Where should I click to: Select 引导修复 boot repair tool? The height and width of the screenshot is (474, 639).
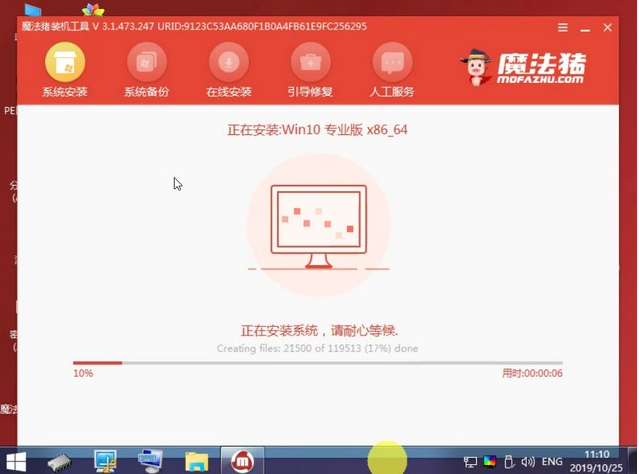click(310, 70)
